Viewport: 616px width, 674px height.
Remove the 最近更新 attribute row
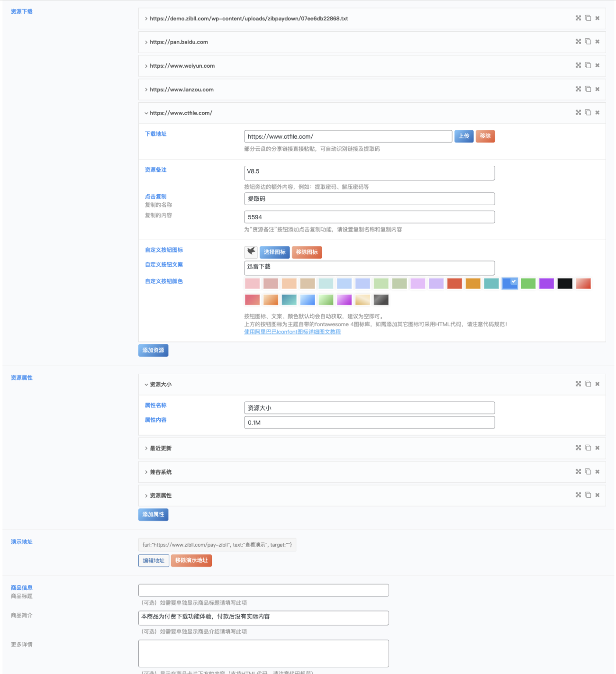click(597, 448)
